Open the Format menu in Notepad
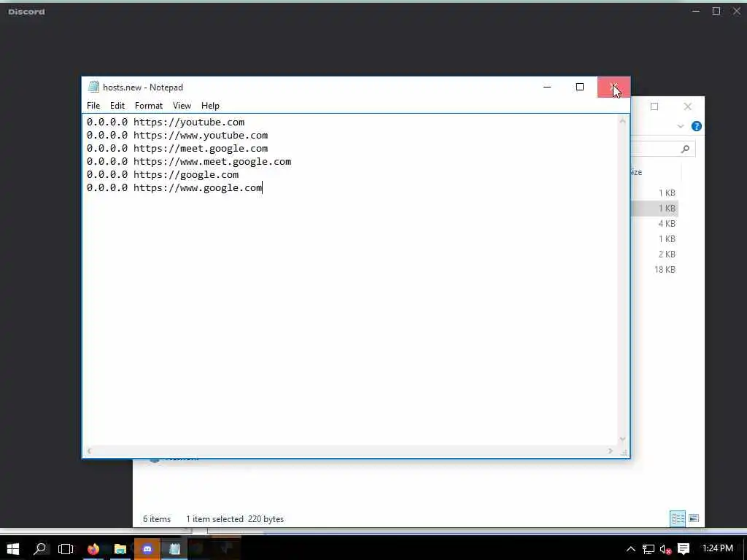Screen dimensions: 747x560 tap(149, 106)
